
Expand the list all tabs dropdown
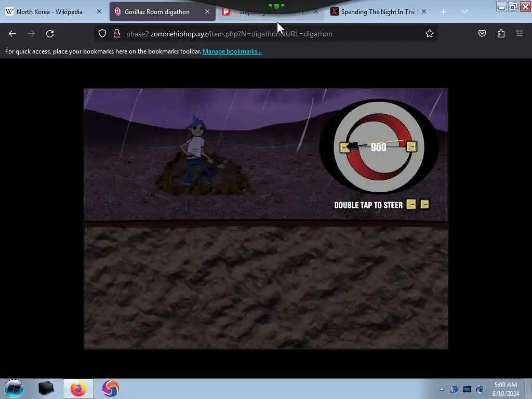click(464, 11)
